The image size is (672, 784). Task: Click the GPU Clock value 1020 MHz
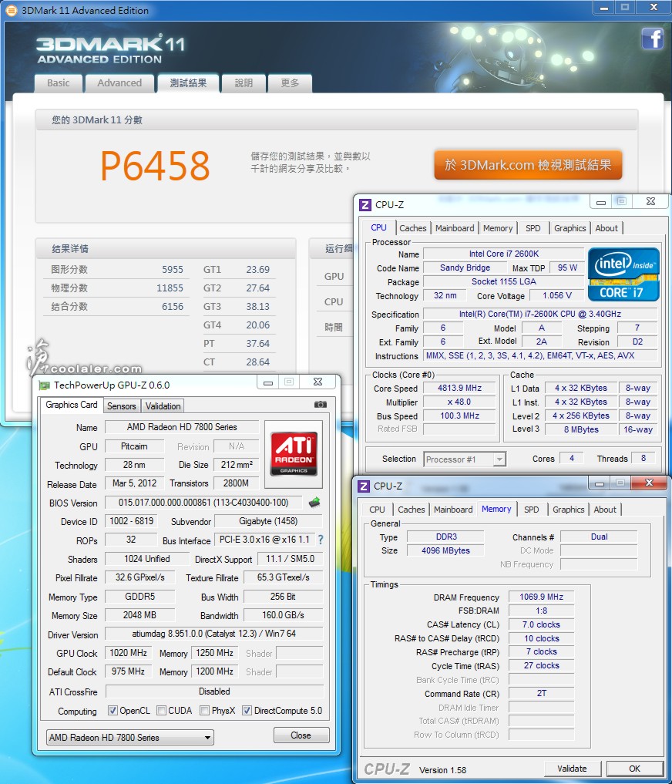(x=128, y=653)
